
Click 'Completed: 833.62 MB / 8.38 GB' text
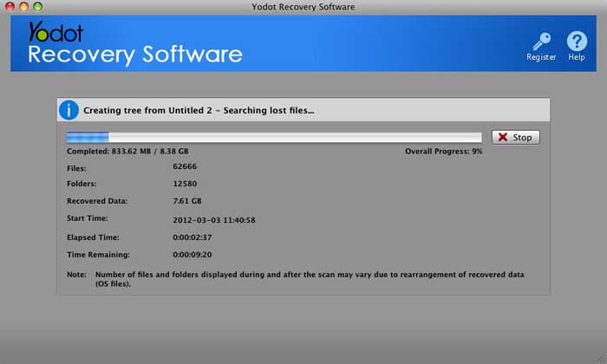127,152
